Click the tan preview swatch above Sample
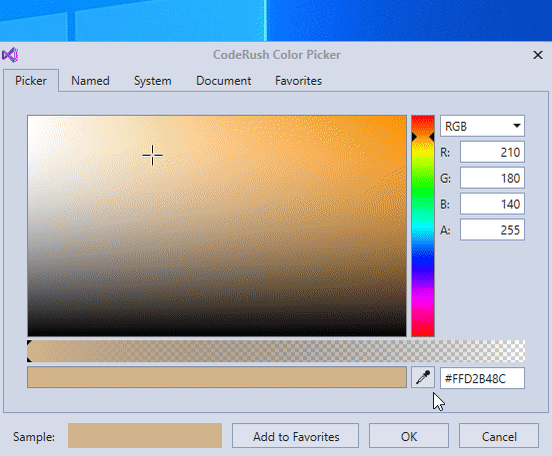 217,377
